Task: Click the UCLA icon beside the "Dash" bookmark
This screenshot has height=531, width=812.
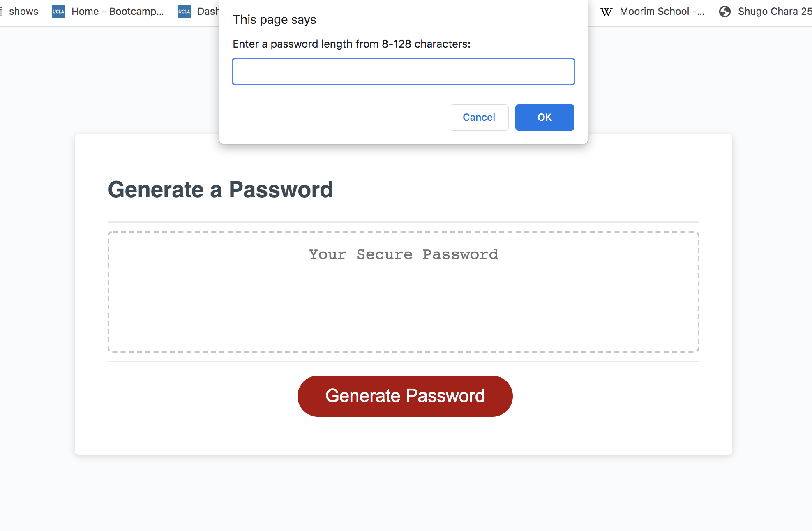Action: pos(184,11)
